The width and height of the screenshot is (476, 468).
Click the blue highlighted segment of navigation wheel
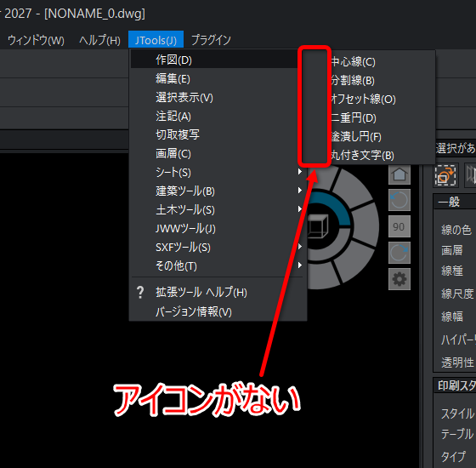[334, 207]
